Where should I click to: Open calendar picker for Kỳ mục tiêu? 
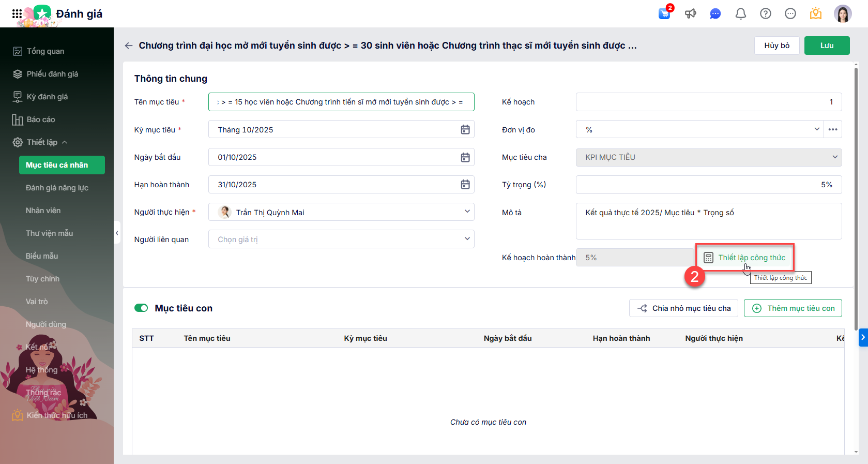[465, 130]
